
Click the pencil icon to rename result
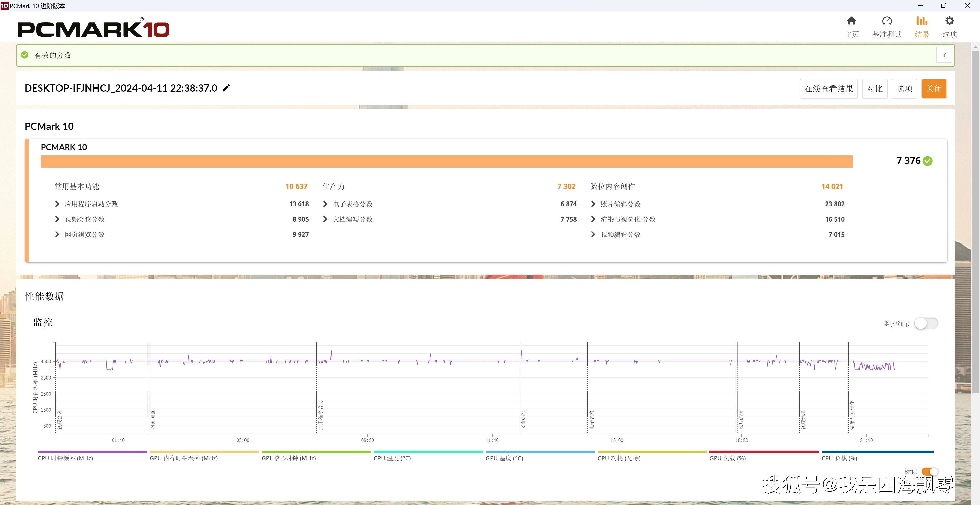click(226, 88)
